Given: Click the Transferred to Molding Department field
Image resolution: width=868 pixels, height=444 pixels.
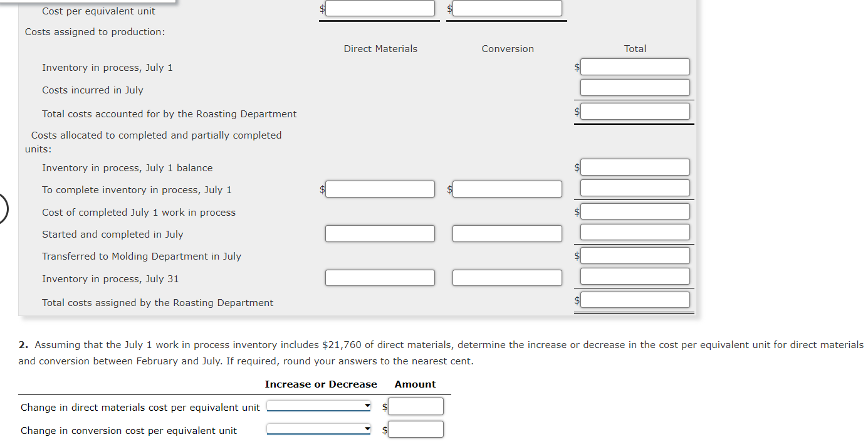Looking at the screenshot, I should point(635,255).
